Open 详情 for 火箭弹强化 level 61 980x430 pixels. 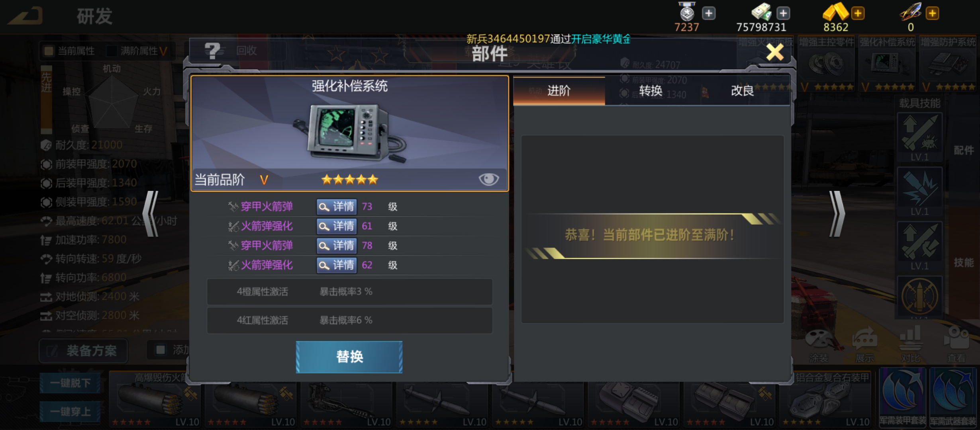point(337,226)
